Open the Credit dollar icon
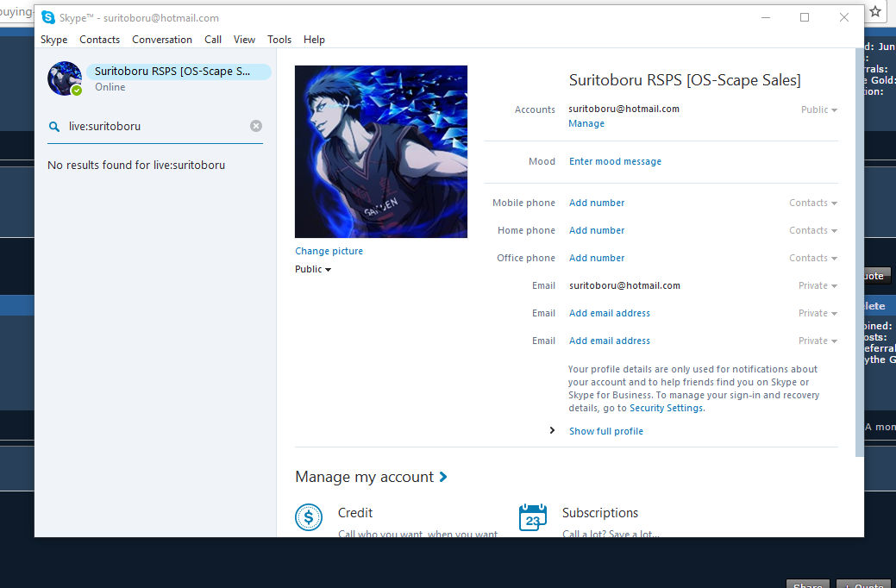This screenshot has width=896, height=588. click(309, 517)
